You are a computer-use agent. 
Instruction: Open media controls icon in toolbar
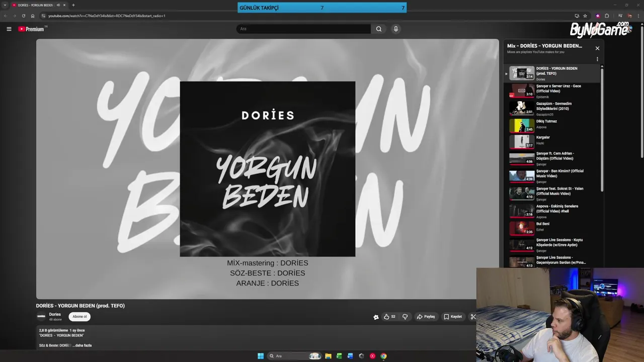(620, 16)
